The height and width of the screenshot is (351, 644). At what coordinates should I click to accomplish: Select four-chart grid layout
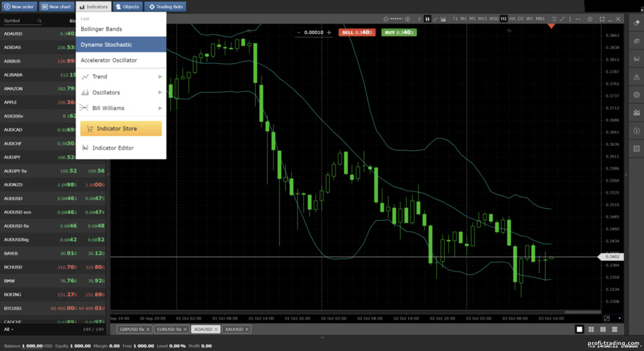tap(592, 330)
